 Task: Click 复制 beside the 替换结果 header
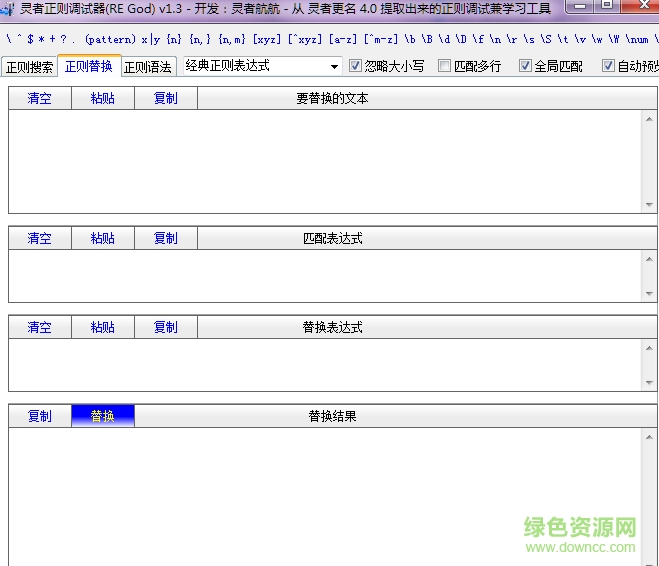pos(39,416)
